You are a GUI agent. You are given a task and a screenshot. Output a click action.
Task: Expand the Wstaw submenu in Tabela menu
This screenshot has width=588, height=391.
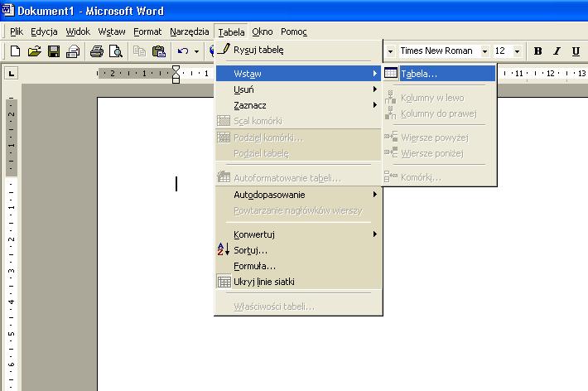click(298, 74)
